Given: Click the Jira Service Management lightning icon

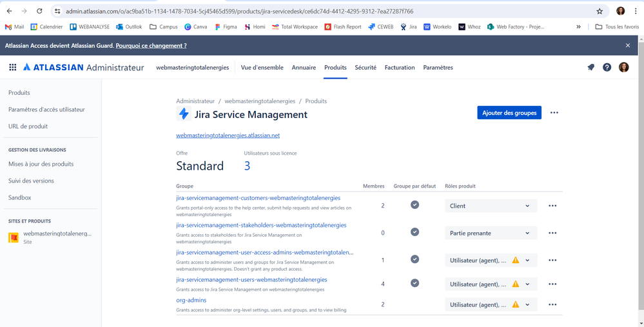Looking at the screenshot, I should pos(184,114).
